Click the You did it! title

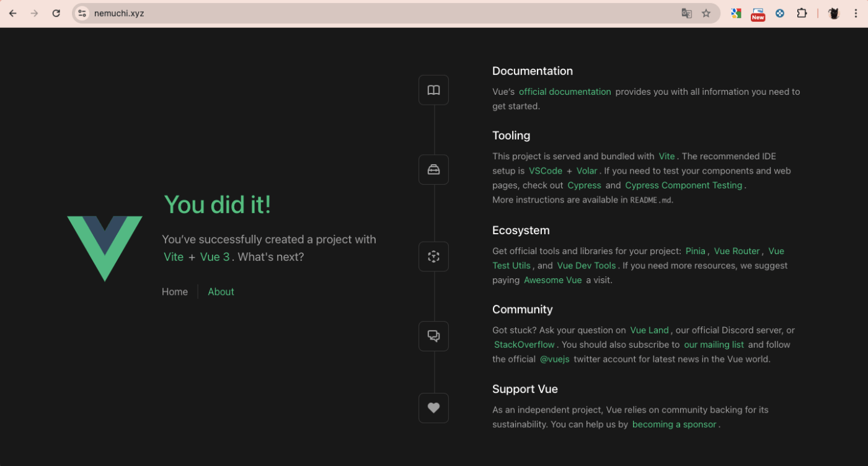[218, 204]
